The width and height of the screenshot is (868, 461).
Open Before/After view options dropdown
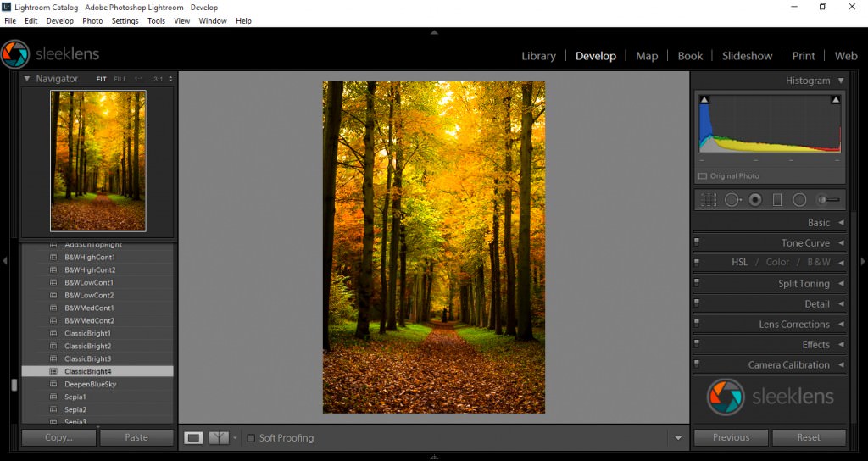[x=235, y=438]
